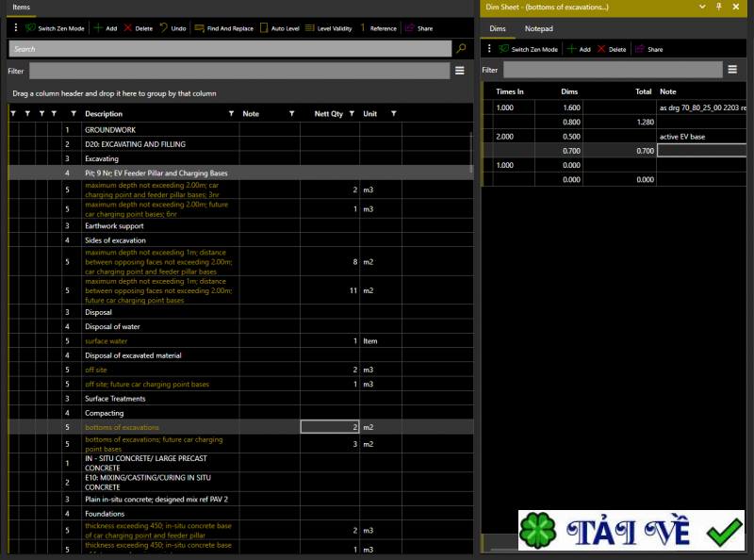Open the Items toolbar overflow menu dots

coord(16,28)
